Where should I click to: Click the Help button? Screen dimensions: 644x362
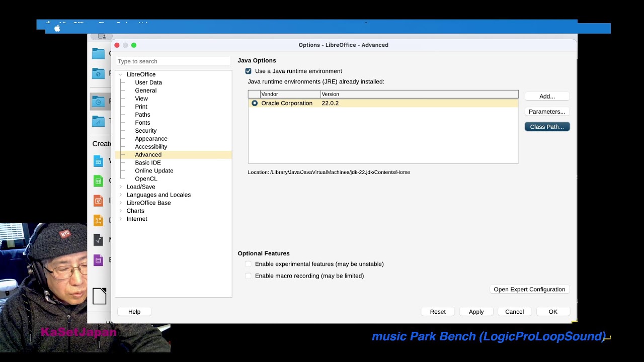click(x=134, y=312)
